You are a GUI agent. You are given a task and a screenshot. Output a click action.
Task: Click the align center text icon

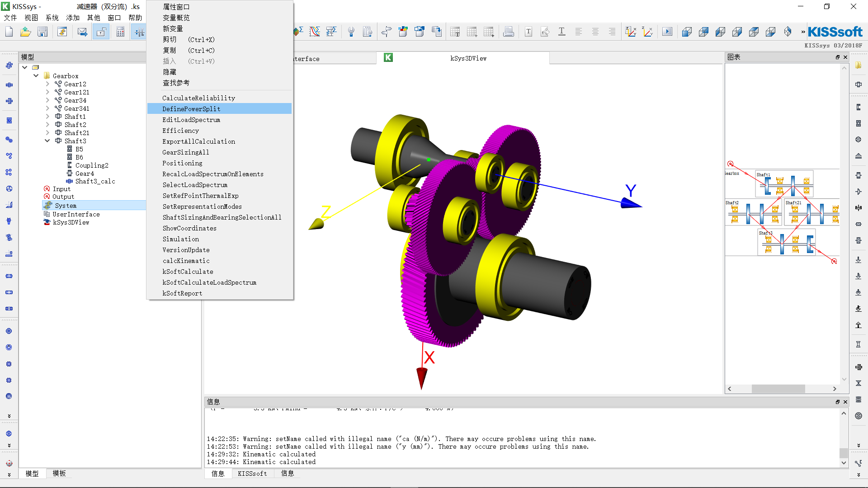pyautogui.click(x=595, y=32)
